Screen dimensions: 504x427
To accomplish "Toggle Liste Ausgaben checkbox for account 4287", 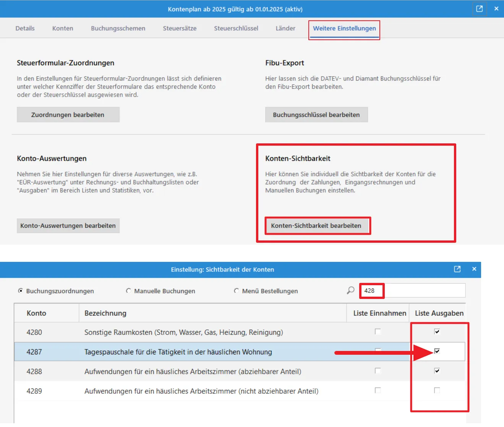I will [437, 351].
